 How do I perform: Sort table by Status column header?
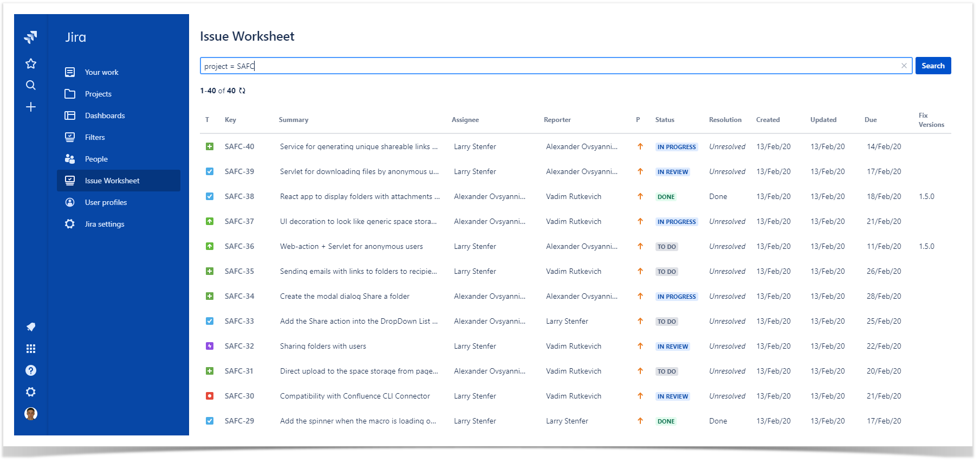coord(664,120)
